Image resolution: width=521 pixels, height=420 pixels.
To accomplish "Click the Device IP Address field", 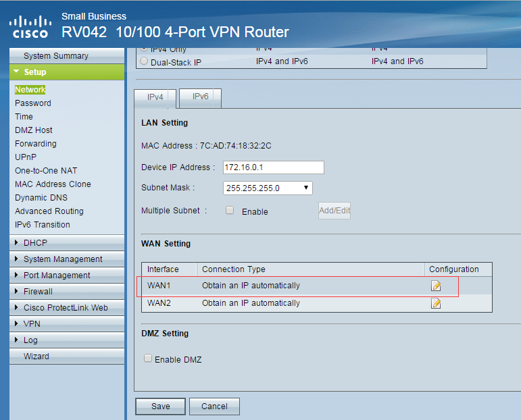I will pos(274,167).
